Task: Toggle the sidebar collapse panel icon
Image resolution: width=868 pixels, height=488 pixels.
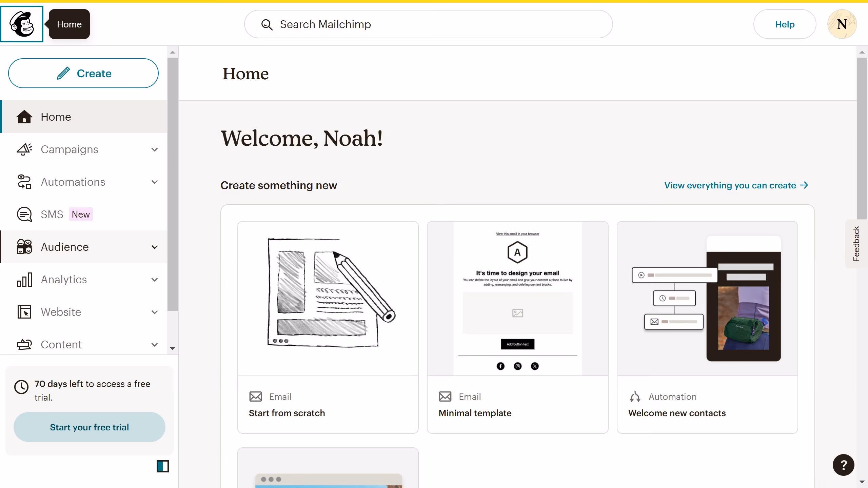Action: (163, 466)
